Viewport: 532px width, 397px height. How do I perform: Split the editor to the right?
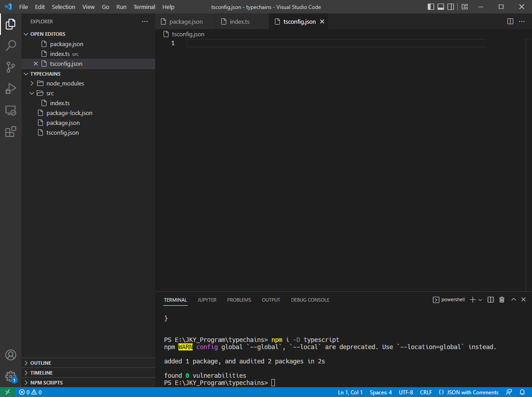coord(510,21)
